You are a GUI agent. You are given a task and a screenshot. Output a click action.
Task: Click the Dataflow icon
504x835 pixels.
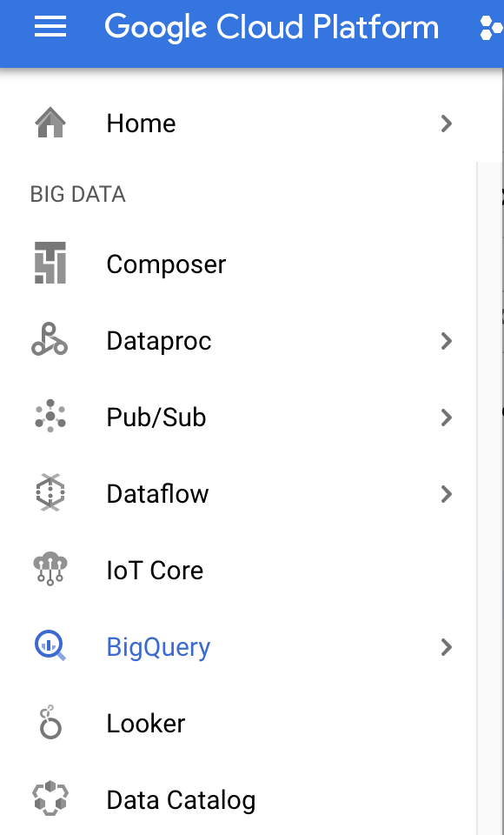50,492
